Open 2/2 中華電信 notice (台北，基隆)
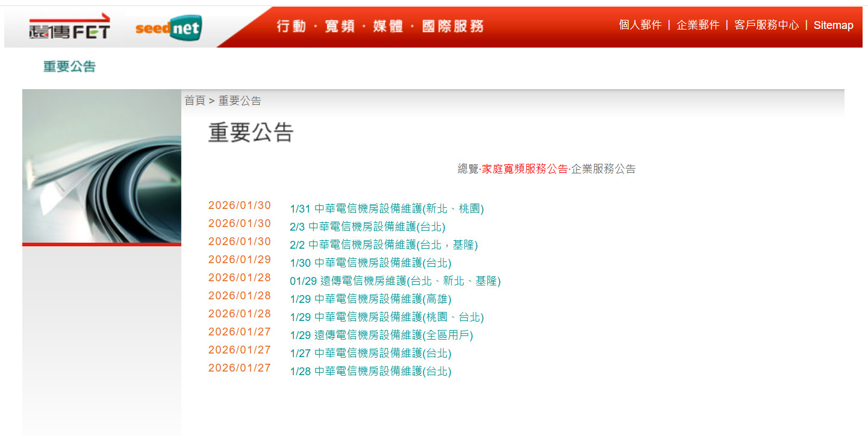This screenshot has height=436, width=868. coord(384,245)
